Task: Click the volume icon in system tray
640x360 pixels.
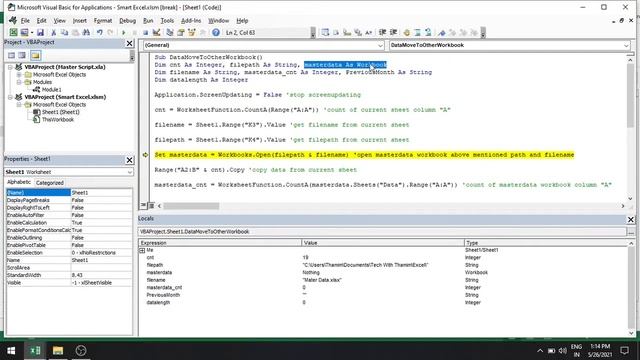Action: [563, 351]
